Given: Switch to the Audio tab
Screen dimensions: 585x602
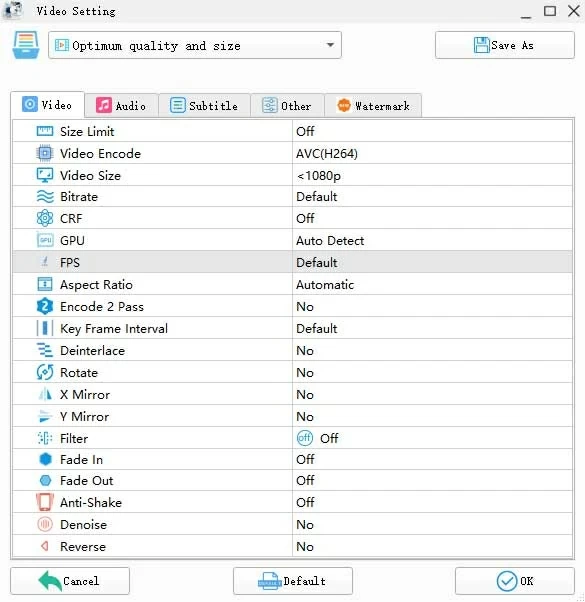Looking at the screenshot, I should point(121,106).
